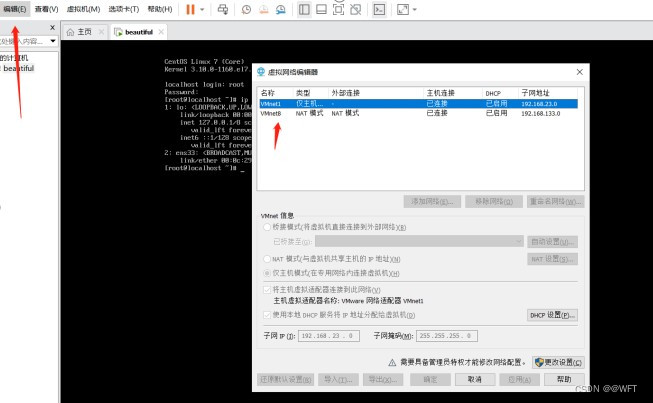Click the warning triangle icon
The width and height of the screenshot is (653, 403).
392,363
